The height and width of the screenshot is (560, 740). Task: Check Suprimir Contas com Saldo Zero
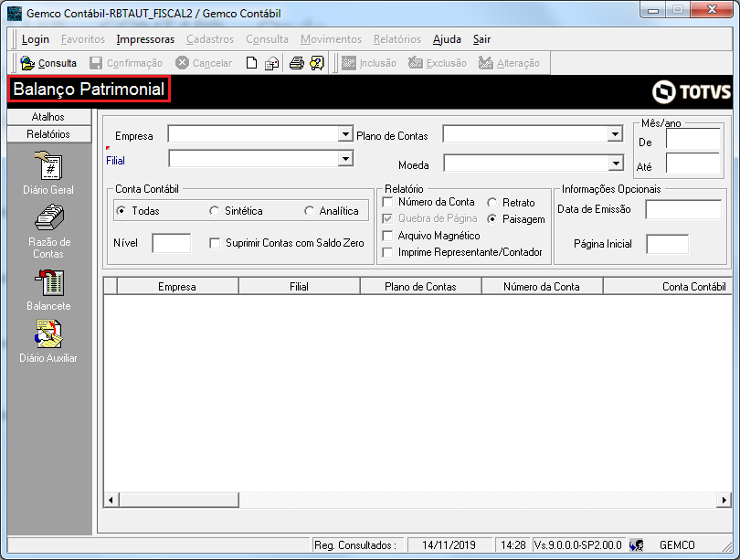click(215, 243)
